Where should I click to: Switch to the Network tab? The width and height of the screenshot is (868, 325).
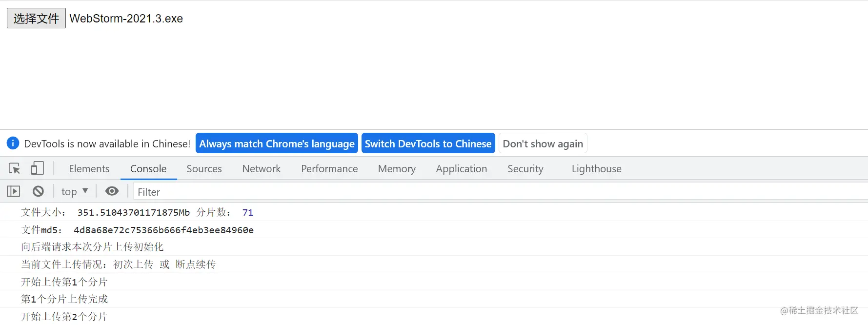tap(262, 169)
